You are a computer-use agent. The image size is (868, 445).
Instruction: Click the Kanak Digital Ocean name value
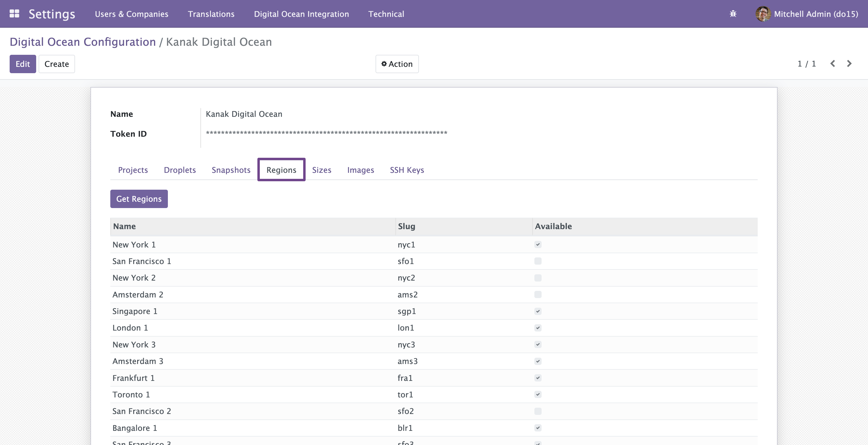point(244,114)
